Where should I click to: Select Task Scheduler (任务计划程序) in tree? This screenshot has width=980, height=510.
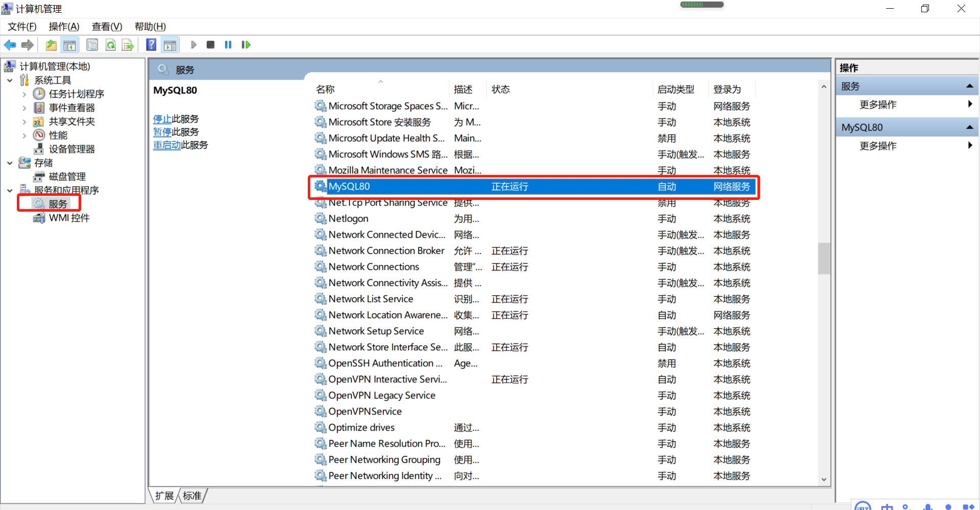(x=77, y=94)
